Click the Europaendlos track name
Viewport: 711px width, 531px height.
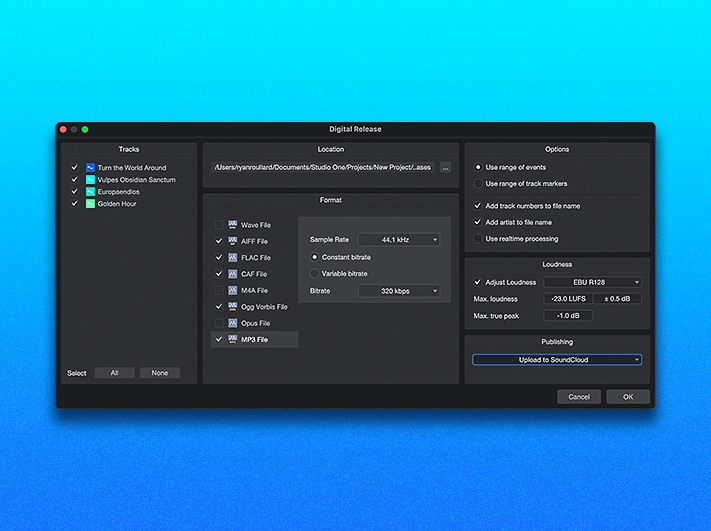pyautogui.click(x=119, y=192)
